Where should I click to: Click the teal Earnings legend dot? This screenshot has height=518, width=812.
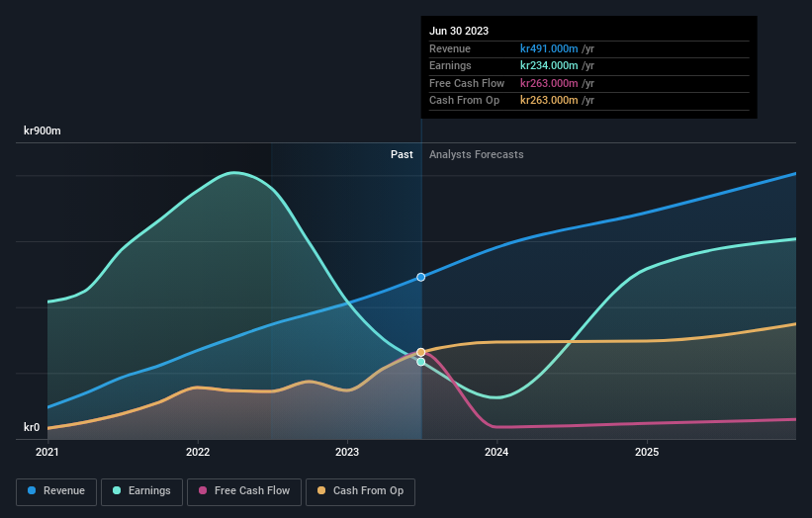(x=117, y=490)
